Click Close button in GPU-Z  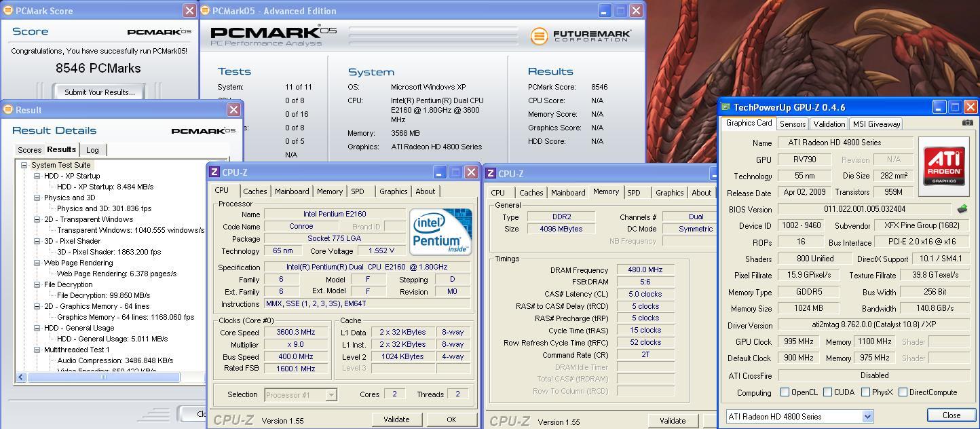[951, 415]
